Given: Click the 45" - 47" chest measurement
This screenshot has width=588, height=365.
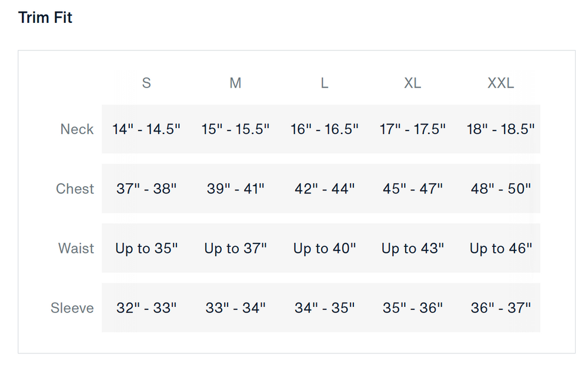Looking at the screenshot, I should tap(413, 189).
